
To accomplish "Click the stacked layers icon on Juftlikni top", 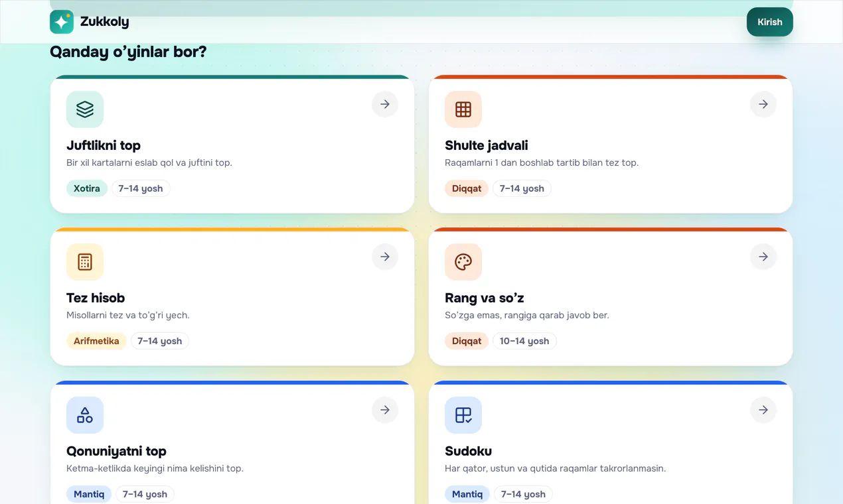I will click(x=85, y=109).
